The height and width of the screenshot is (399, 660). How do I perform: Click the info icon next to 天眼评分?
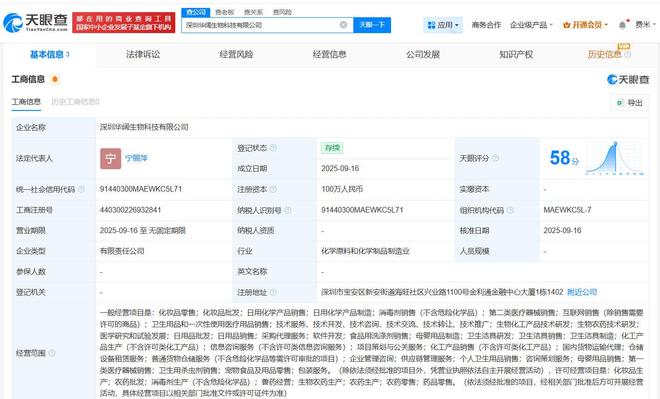495,158
